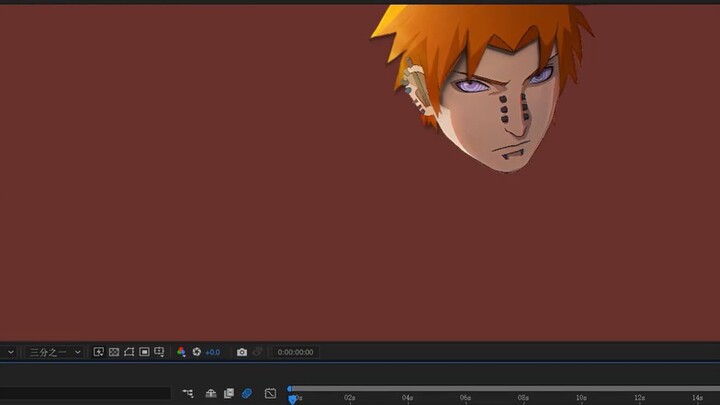Image resolution: width=720 pixels, height=405 pixels.
Task: Click the 14s mark on time ruler
Action: click(x=698, y=398)
